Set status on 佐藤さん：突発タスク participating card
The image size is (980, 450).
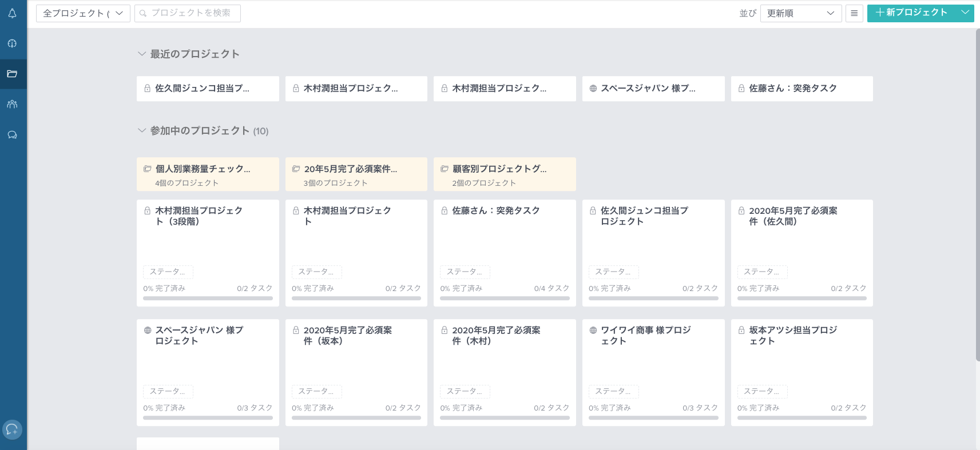click(465, 272)
